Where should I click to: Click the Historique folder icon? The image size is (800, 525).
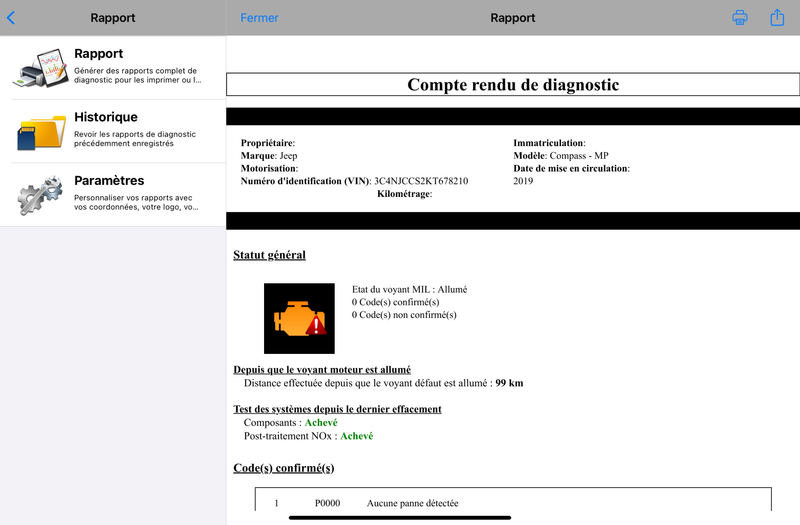click(x=41, y=132)
